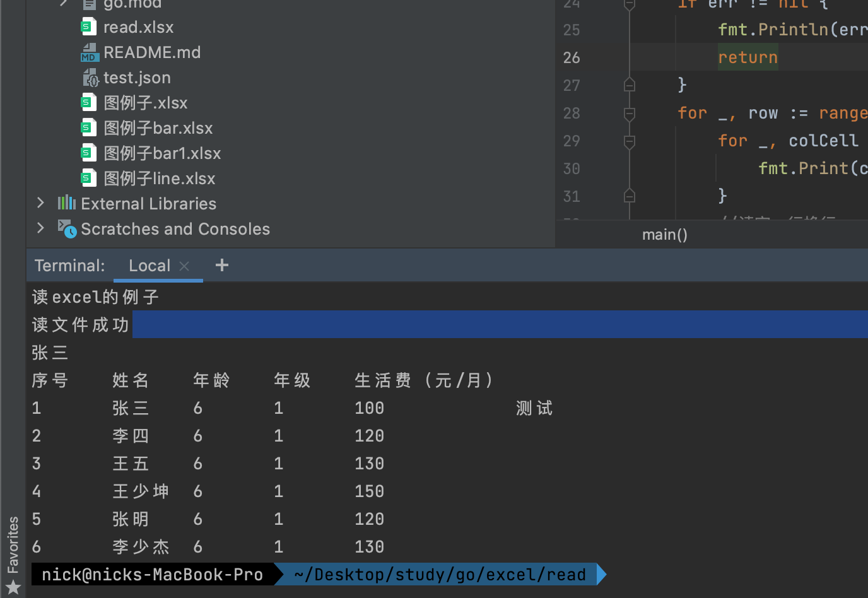868x598 pixels.
Task: Click the 图例子.xlsx file icon
Action: coord(89,103)
